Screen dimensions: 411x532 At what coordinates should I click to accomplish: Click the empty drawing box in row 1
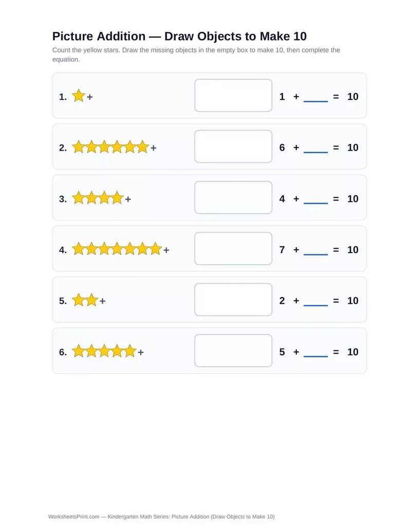(233, 95)
